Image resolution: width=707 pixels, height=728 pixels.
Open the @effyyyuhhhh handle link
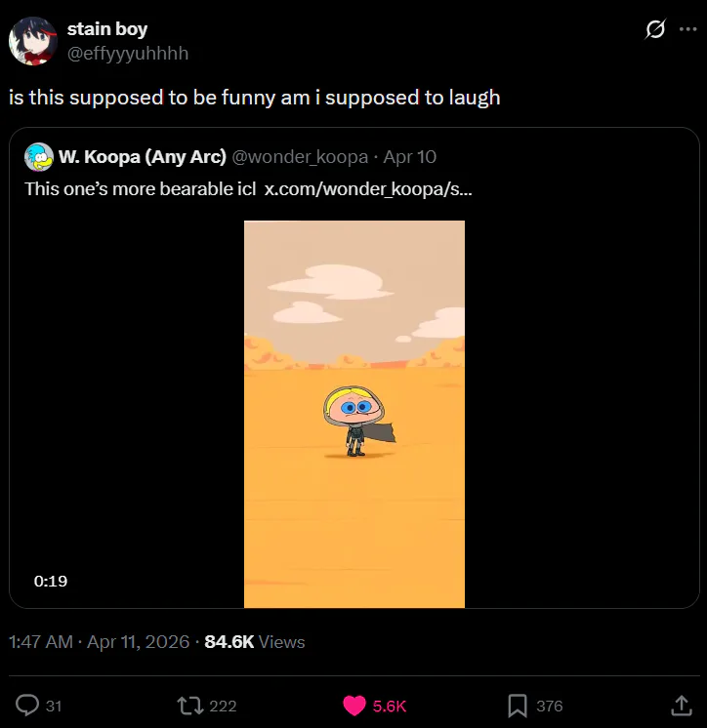(128, 53)
